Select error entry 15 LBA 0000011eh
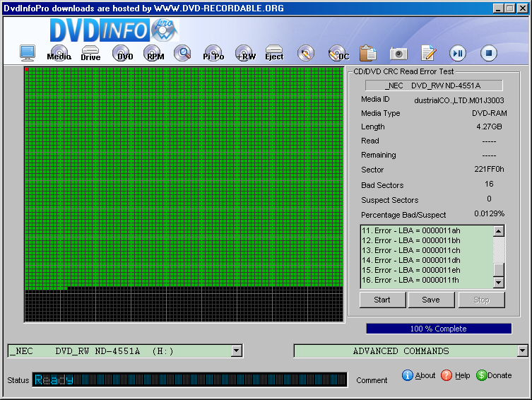Screen dimensions: 532x400 411,270
